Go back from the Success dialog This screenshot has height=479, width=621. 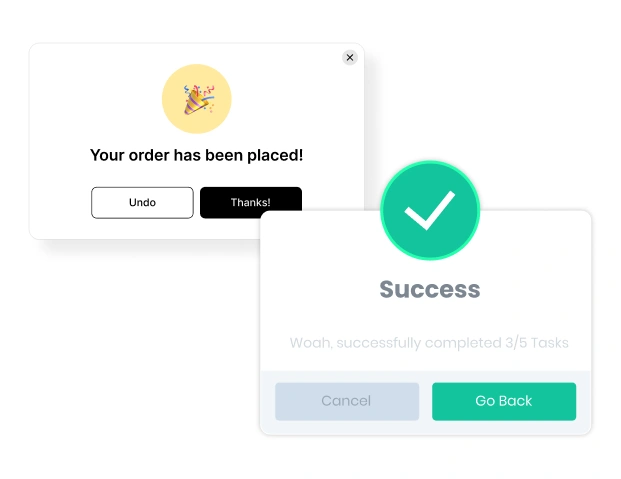(504, 401)
